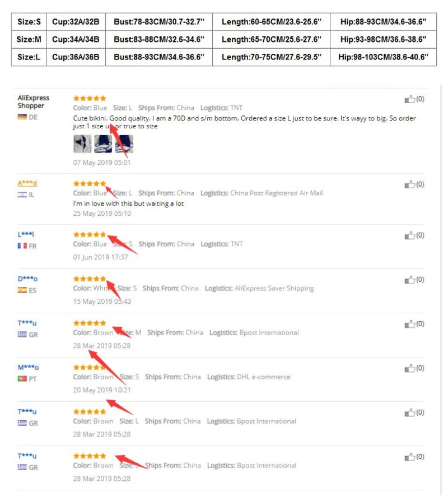
Task: Open A***d's reviewer profile link
Action: (27, 183)
